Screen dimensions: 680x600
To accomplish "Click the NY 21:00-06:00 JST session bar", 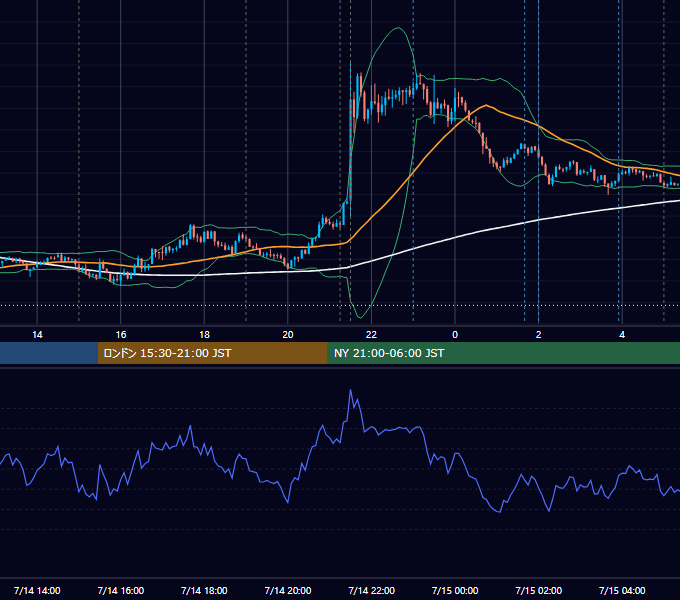I will pos(503,353).
